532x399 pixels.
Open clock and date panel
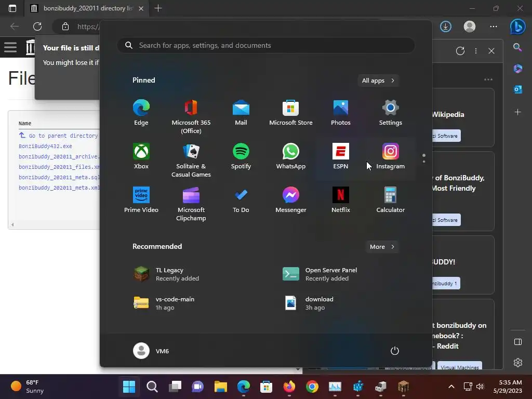508,387
